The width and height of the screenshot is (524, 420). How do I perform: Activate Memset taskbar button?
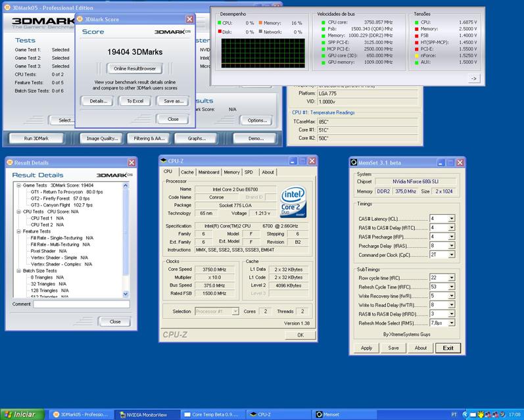[344, 415]
